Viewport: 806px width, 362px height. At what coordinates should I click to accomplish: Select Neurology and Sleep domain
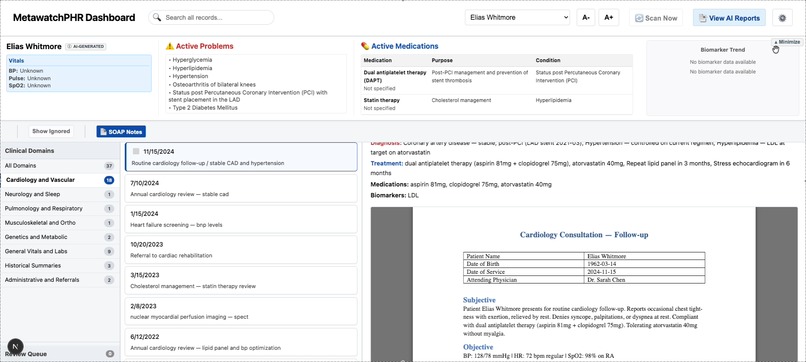60,194
